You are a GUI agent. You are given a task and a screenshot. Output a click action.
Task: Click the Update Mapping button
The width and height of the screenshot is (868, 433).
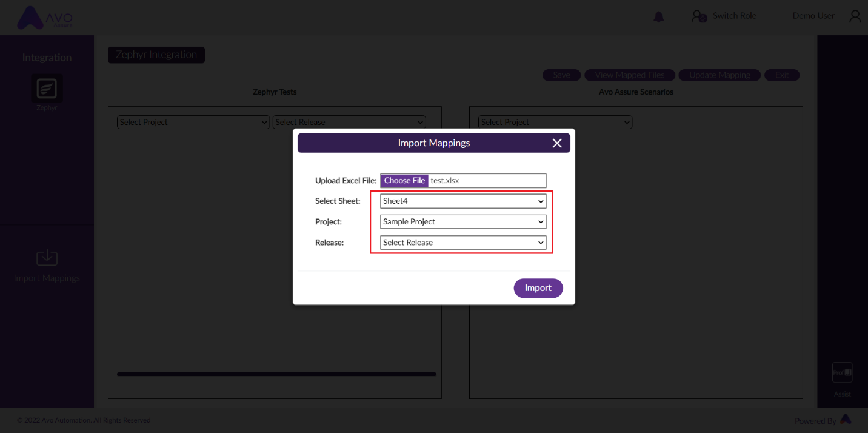720,75
